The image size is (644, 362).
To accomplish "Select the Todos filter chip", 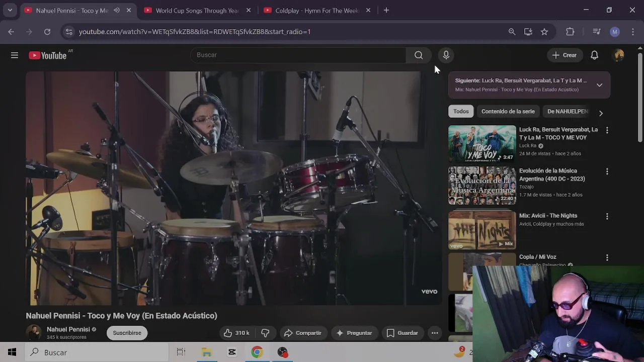I will click(461, 112).
